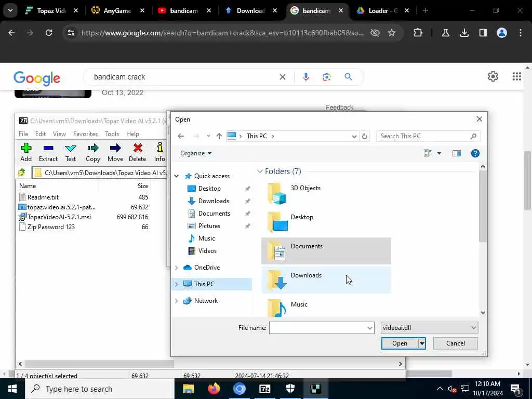Show the preview pane in Open dialog
The width and height of the screenshot is (532, 399).
coord(457,153)
